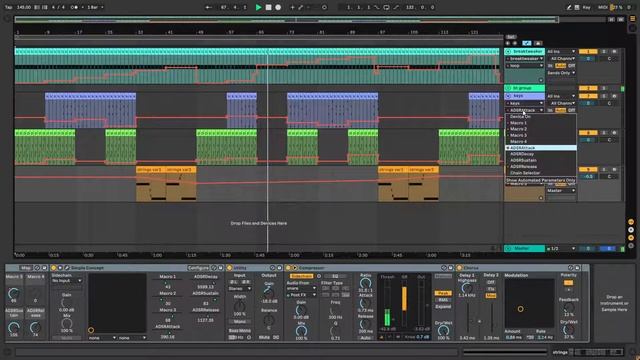Open the Compressor Audio From snare dropdown

[x=301, y=288]
